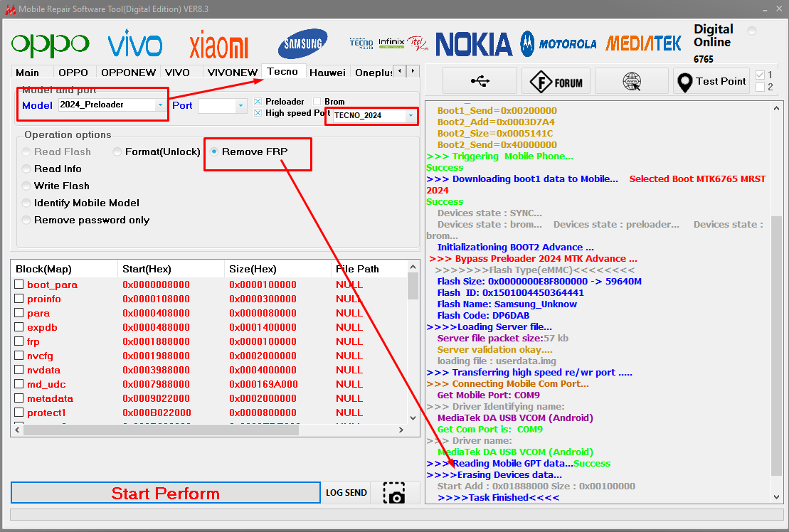Enable the Brom checkbox
This screenshot has width=789, height=532.
[317, 102]
